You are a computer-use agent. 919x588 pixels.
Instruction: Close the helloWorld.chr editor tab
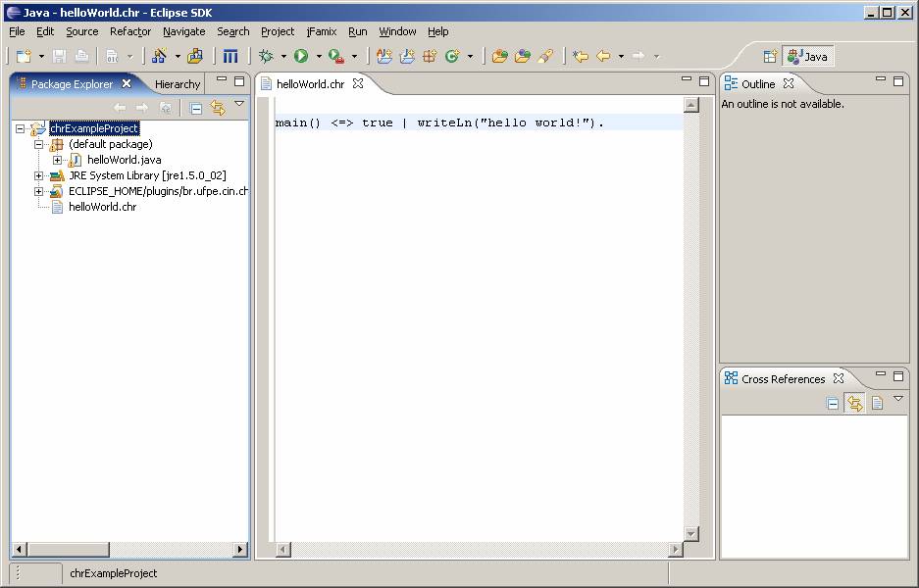tap(358, 83)
